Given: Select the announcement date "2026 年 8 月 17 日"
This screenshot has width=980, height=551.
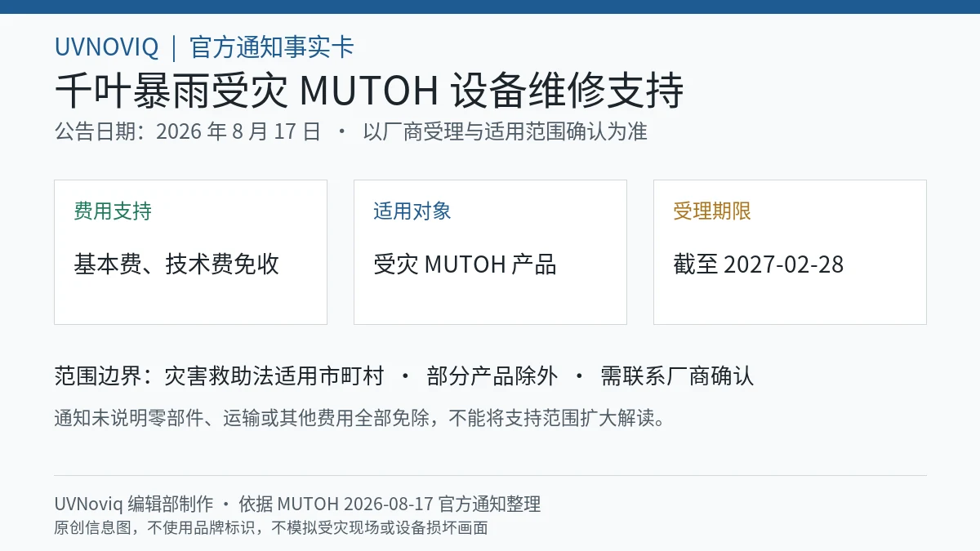Looking at the screenshot, I should [238, 131].
